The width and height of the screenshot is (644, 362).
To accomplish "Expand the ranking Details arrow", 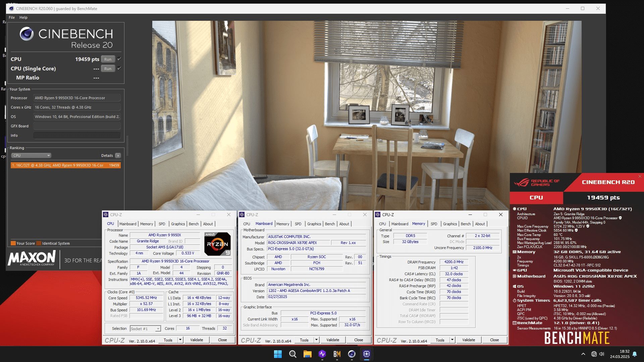I will tap(118, 156).
